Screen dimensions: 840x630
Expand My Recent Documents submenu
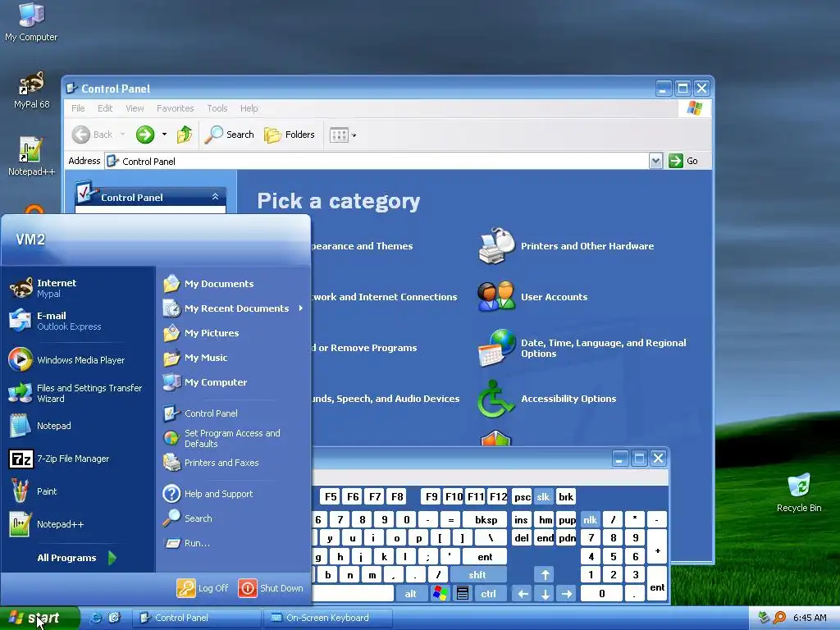click(x=234, y=308)
